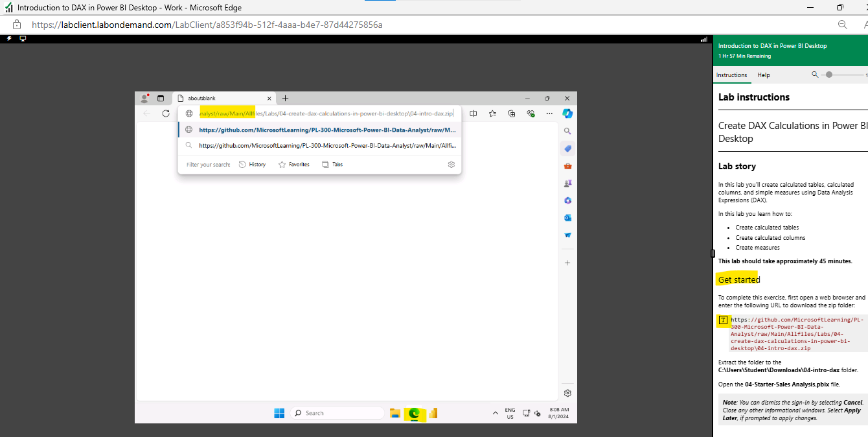
Task: Open the Tools toolbox icon in sidebar
Action: click(x=567, y=166)
